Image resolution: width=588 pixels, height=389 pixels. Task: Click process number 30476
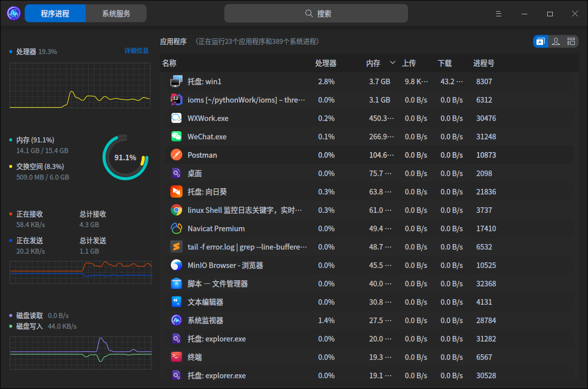coord(486,118)
